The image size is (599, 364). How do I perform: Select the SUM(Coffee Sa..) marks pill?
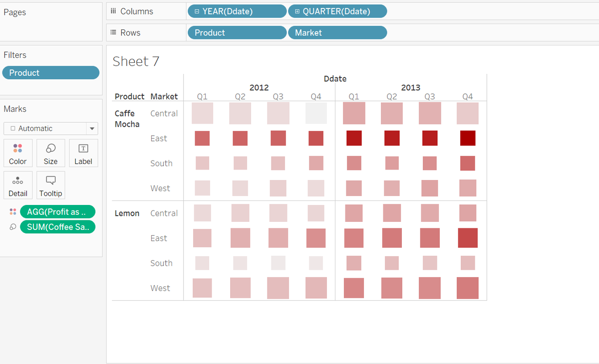coord(57,227)
